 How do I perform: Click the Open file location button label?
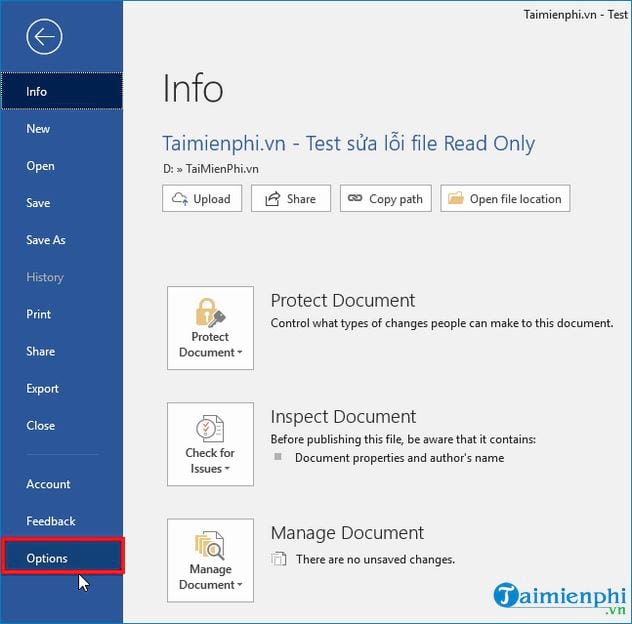pyautogui.click(x=516, y=199)
